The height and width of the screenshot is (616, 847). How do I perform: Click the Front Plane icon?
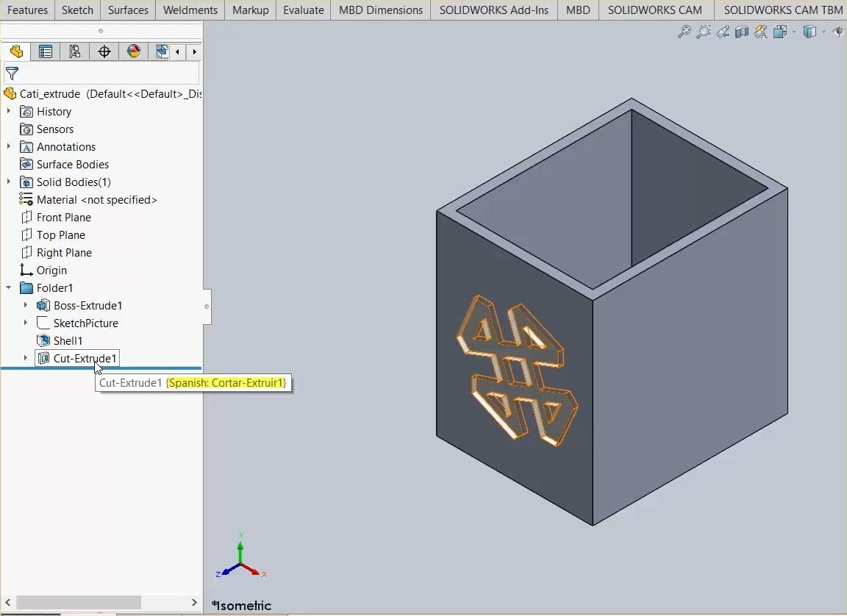(x=26, y=218)
